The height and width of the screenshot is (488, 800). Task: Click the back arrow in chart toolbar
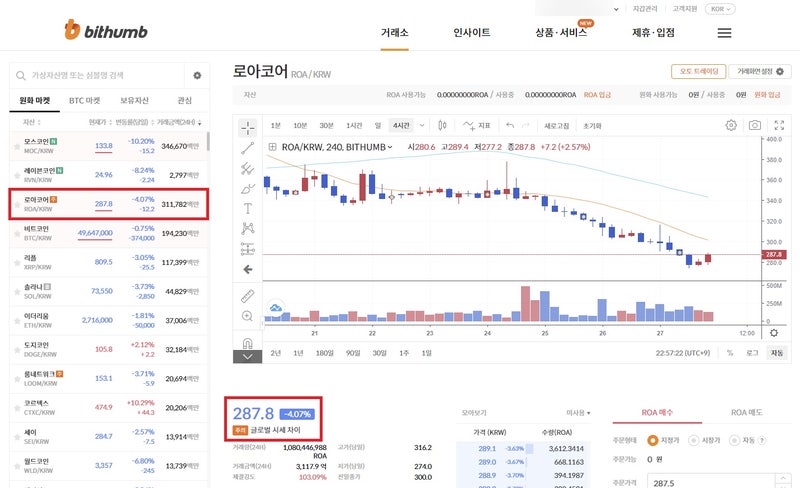click(247, 269)
